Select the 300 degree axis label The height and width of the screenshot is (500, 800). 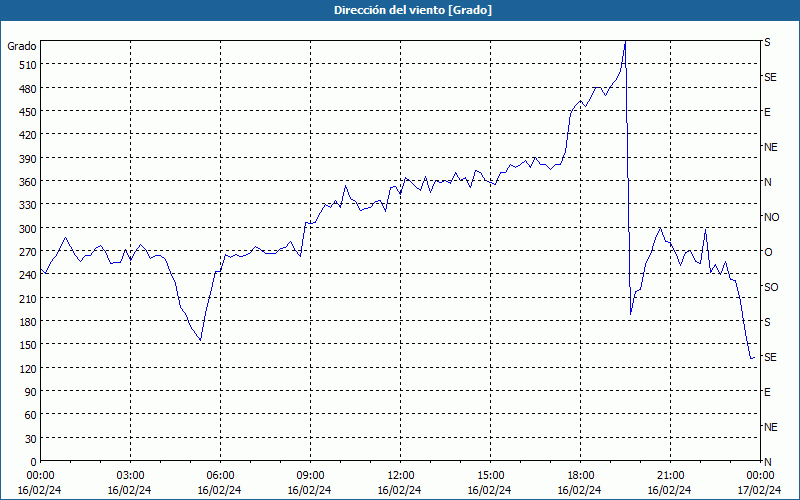pyautogui.click(x=28, y=229)
